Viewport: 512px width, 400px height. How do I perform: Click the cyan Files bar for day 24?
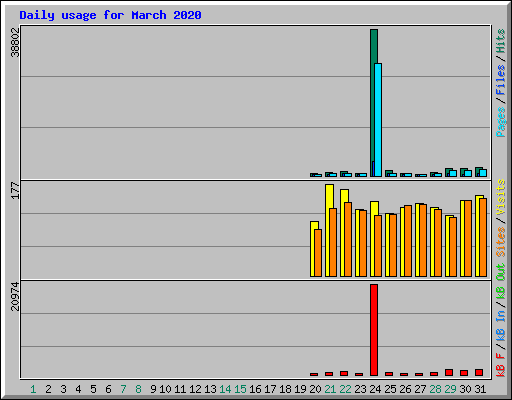click(378, 120)
